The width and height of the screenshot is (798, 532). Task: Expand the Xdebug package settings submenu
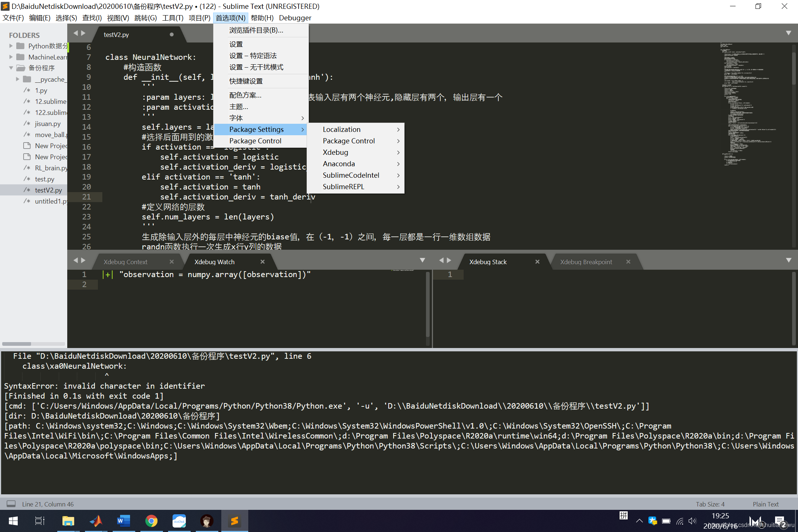click(x=356, y=152)
